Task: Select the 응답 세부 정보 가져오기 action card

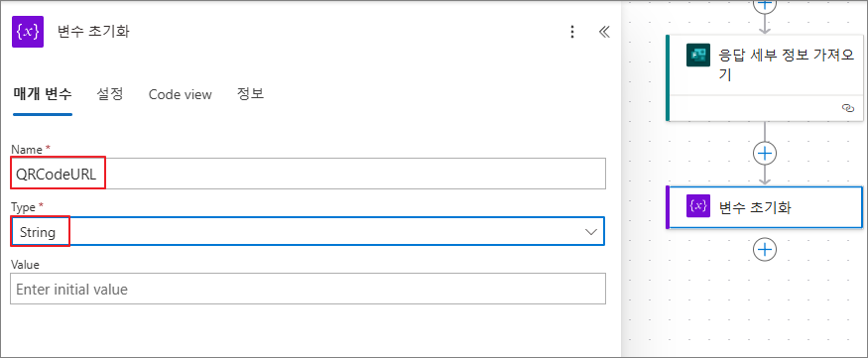Action: [x=765, y=77]
